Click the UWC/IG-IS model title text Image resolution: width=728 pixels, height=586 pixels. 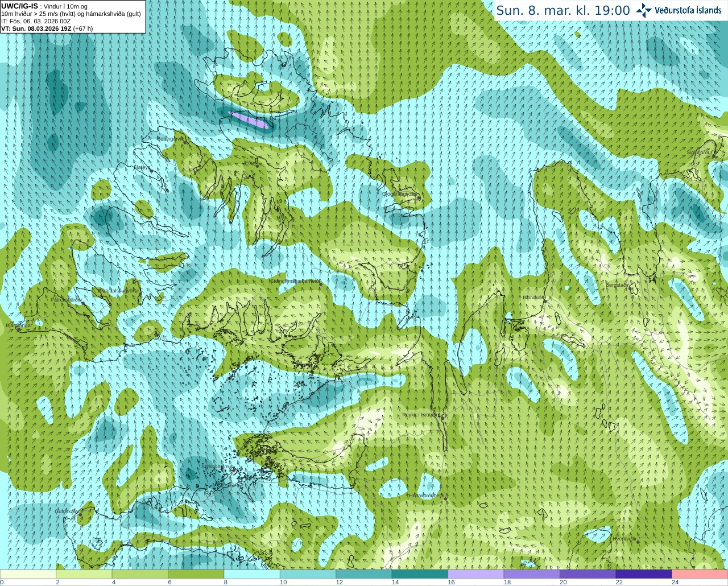click(19, 6)
